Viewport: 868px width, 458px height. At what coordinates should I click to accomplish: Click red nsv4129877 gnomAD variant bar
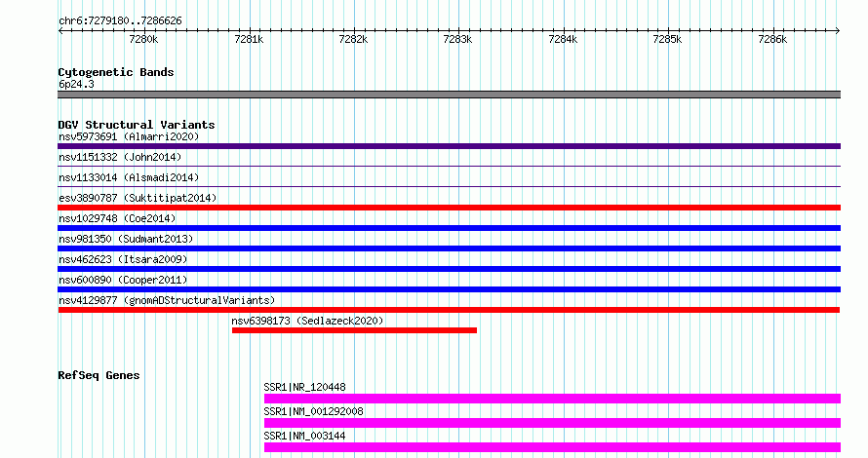click(449, 310)
